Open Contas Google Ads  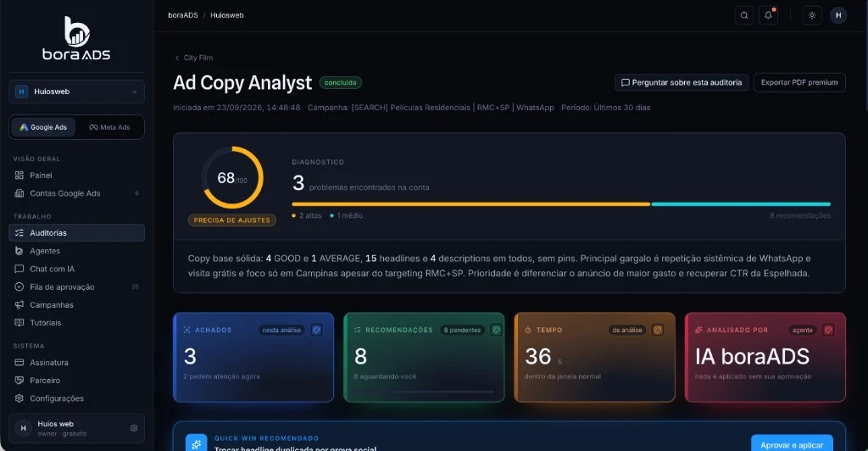click(x=76, y=193)
